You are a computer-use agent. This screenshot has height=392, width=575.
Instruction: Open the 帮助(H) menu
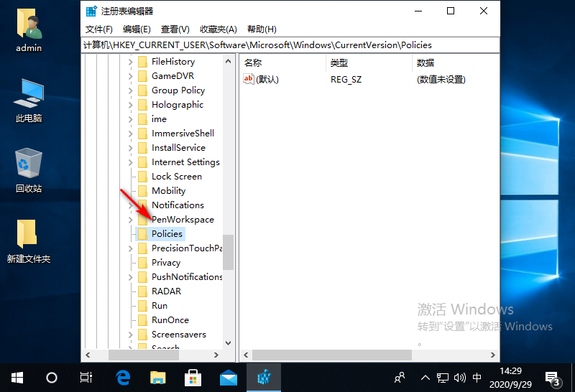click(262, 29)
